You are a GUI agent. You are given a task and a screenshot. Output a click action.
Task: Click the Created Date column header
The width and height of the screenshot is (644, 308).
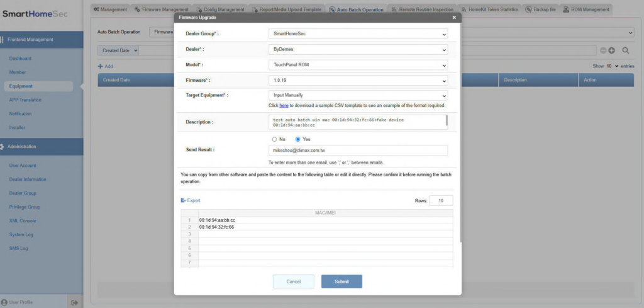pyautogui.click(x=136, y=80)
